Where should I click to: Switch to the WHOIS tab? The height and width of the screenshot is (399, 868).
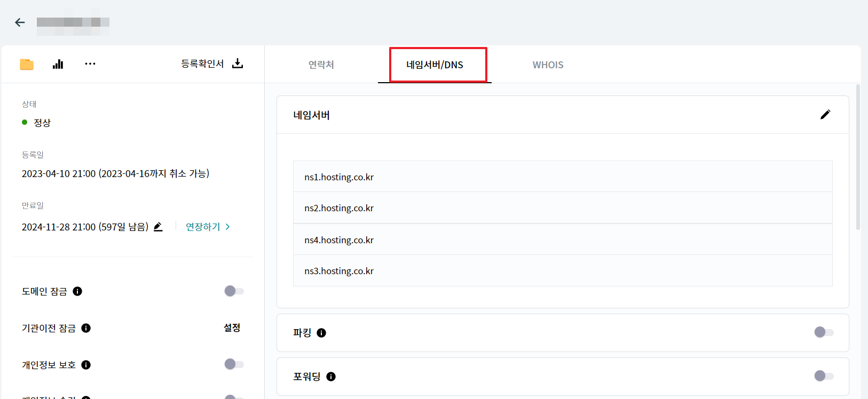click(x=548, y=65)
